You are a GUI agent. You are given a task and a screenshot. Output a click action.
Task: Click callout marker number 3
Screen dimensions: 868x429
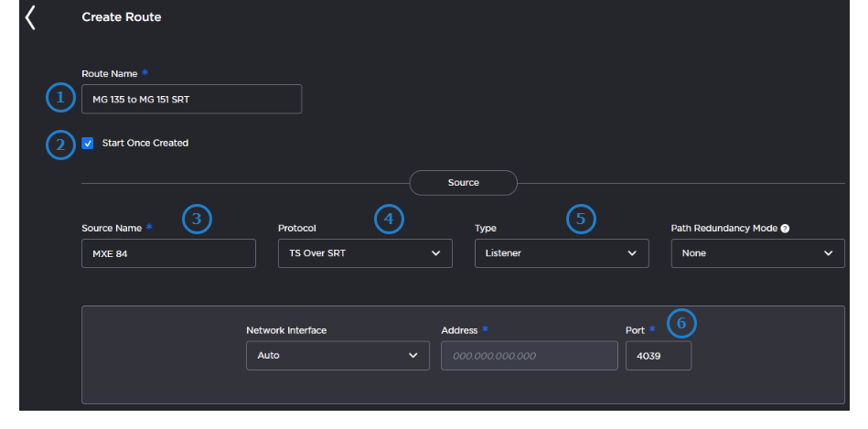pyautogui.click(x=197, y=219)
